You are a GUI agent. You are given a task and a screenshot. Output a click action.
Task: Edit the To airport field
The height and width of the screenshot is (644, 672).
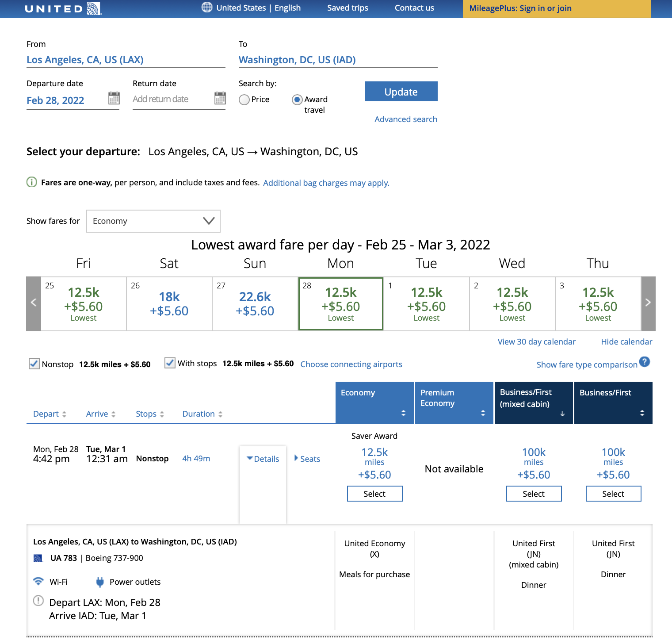pos(338,60)
